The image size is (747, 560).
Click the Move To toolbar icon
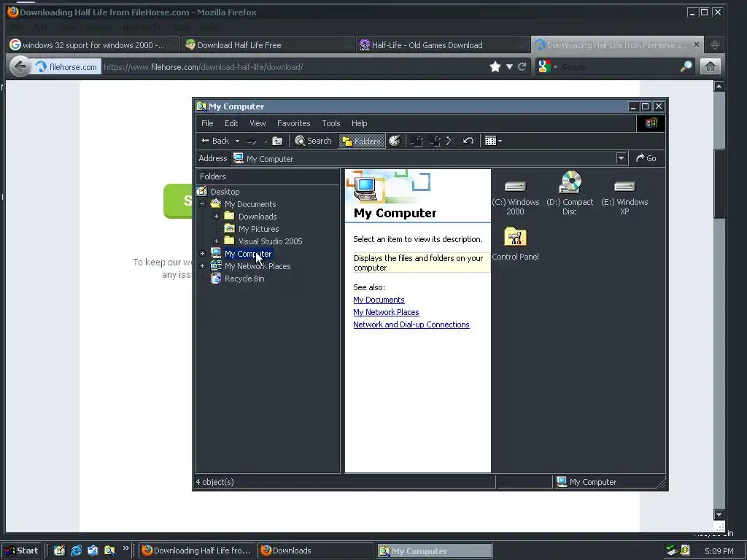click(x=417, y=141)
